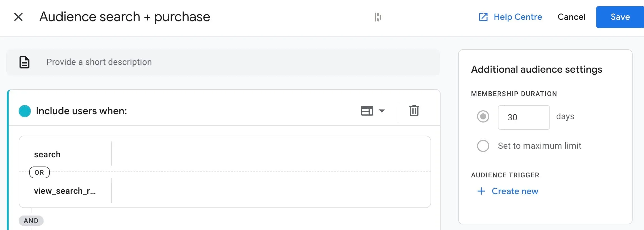Click the Help Centre external link icon
The image size is (644, 230).
(483, 17)
